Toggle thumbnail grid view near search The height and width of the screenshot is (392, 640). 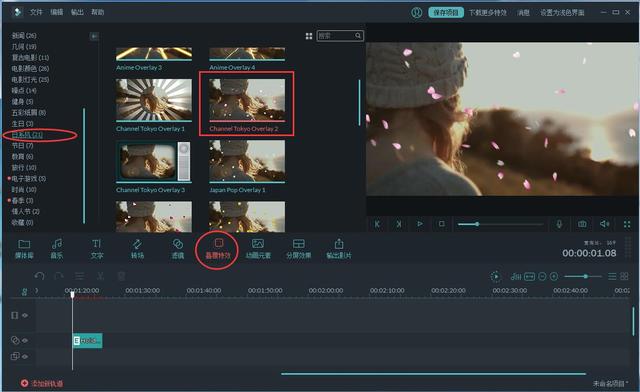tap(309, 36)
